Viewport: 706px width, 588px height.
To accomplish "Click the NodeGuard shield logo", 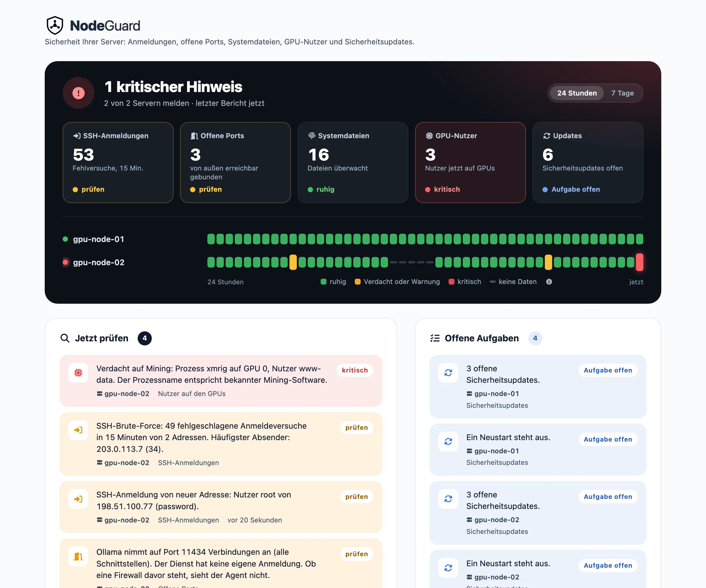I will 55,26.
